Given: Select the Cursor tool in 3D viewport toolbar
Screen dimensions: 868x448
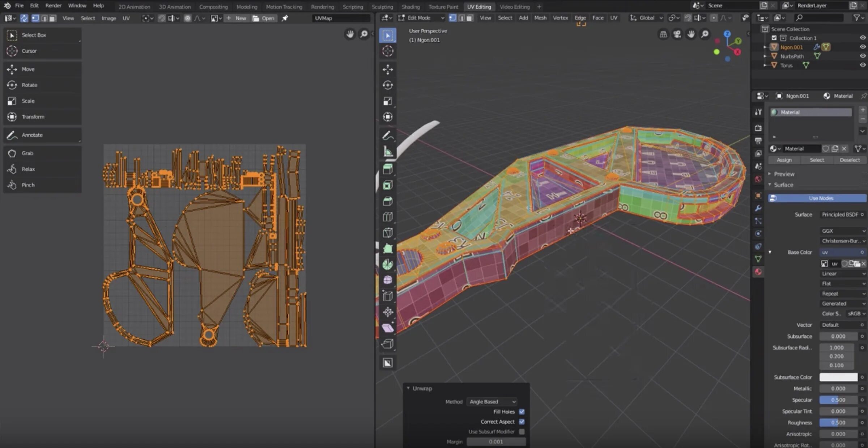Looking at the screenshot, I should point(388,51).
